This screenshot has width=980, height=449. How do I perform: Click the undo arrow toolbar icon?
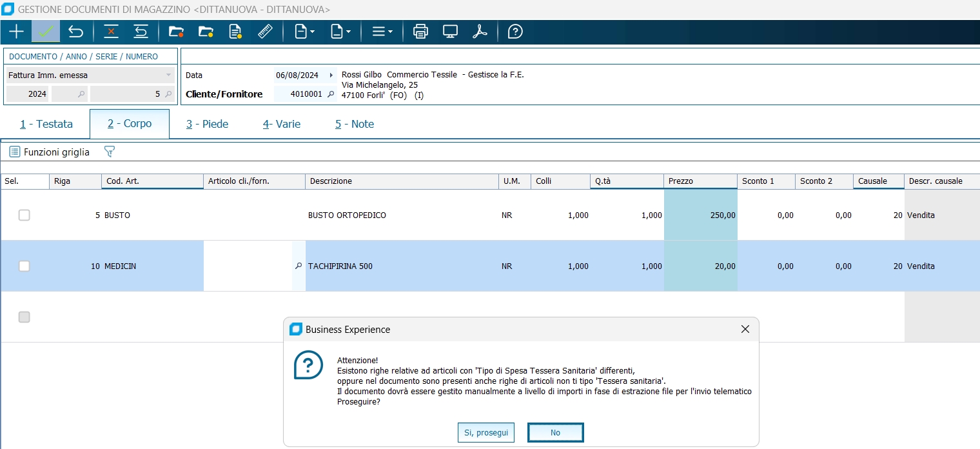(x=75, y=32)
